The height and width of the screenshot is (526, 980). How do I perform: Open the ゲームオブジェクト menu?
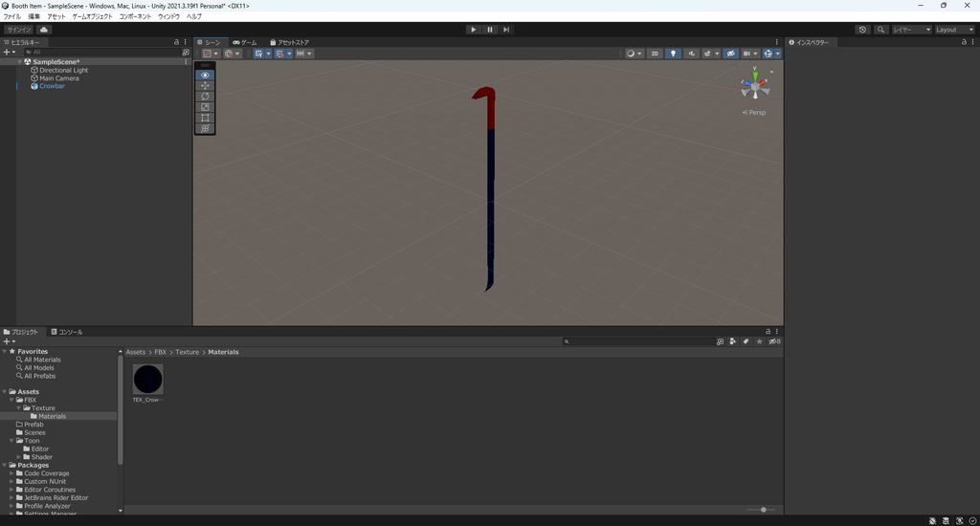pos(92,16)
